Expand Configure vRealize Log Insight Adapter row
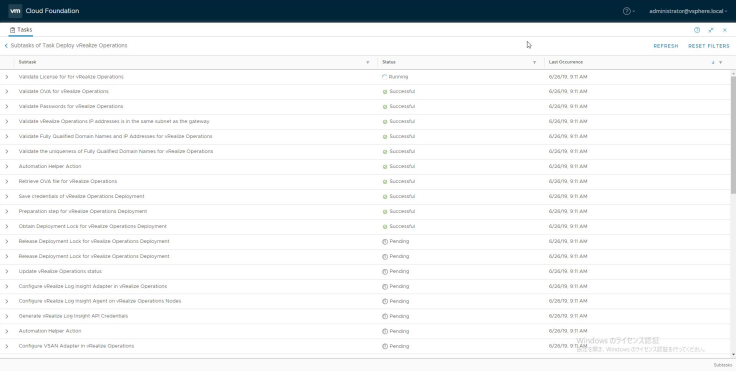Image resolution: width=736 pixels, height=371 pixels. 7,286
